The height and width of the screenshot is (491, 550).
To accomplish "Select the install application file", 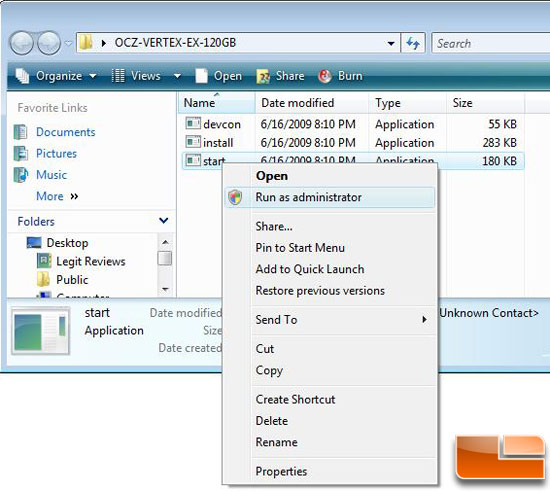I will pyautogui.click(x=218, y=143).
